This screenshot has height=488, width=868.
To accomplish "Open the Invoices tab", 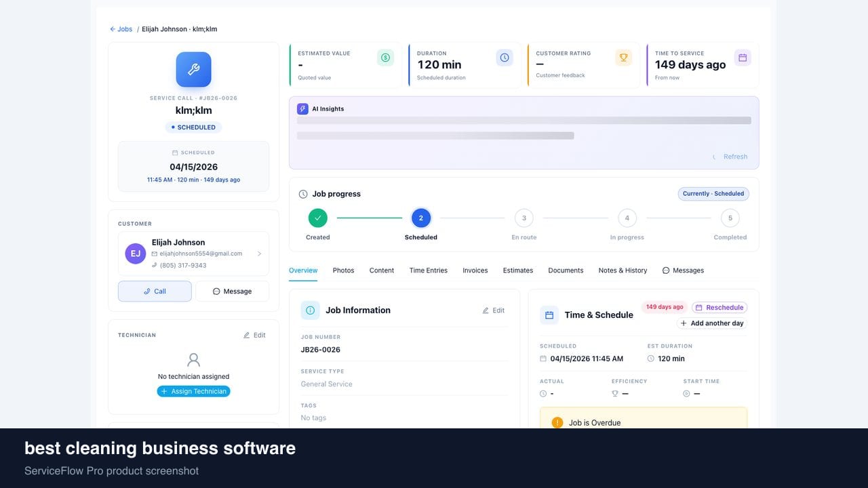I will tap(475, 270).
